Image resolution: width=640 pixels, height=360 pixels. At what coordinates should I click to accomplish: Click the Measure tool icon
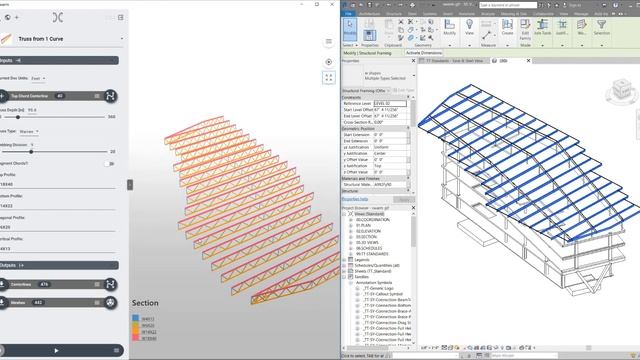click(486, 35)
